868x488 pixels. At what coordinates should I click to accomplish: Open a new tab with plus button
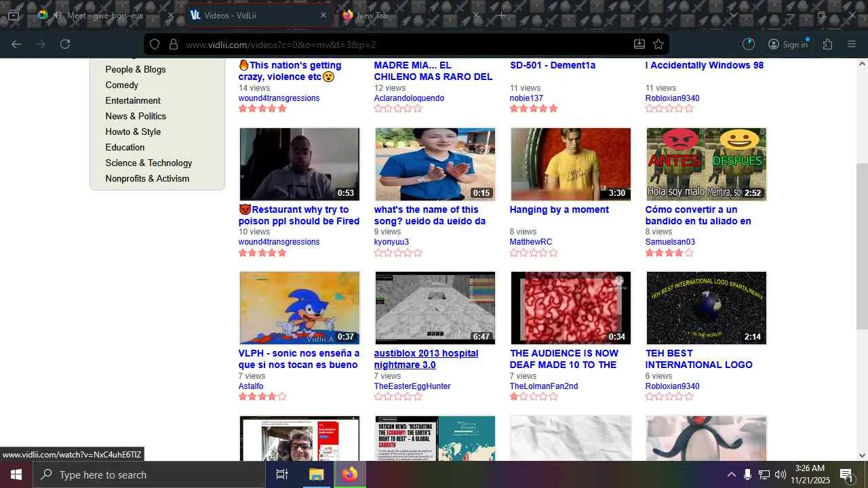502,15
